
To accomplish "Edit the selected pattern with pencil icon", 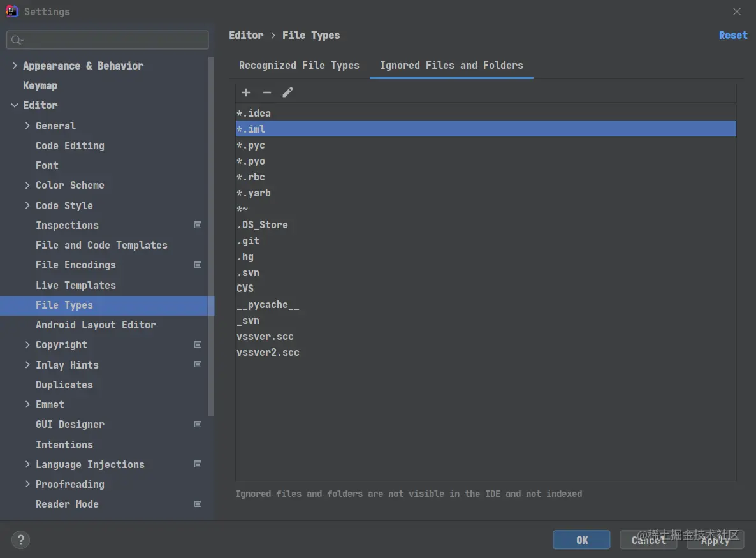I will (x=288, y=92).
